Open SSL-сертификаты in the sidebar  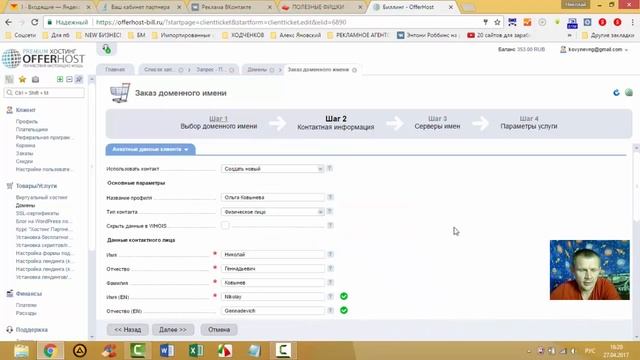tap(37, 213)
